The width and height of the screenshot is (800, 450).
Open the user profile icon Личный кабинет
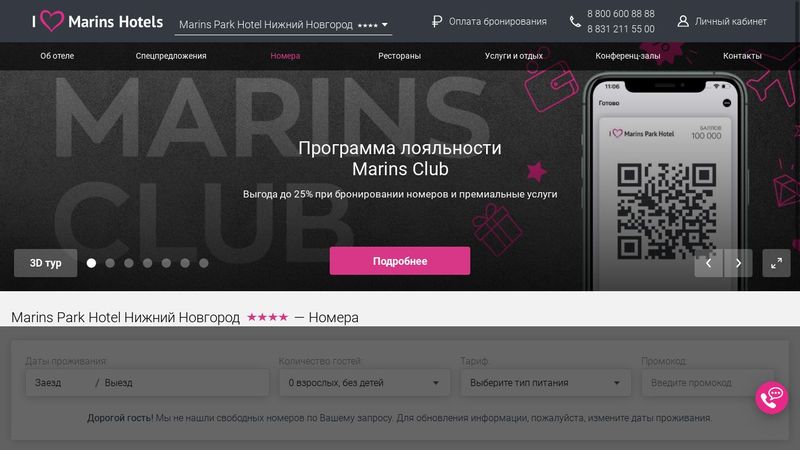coord(683,21)
